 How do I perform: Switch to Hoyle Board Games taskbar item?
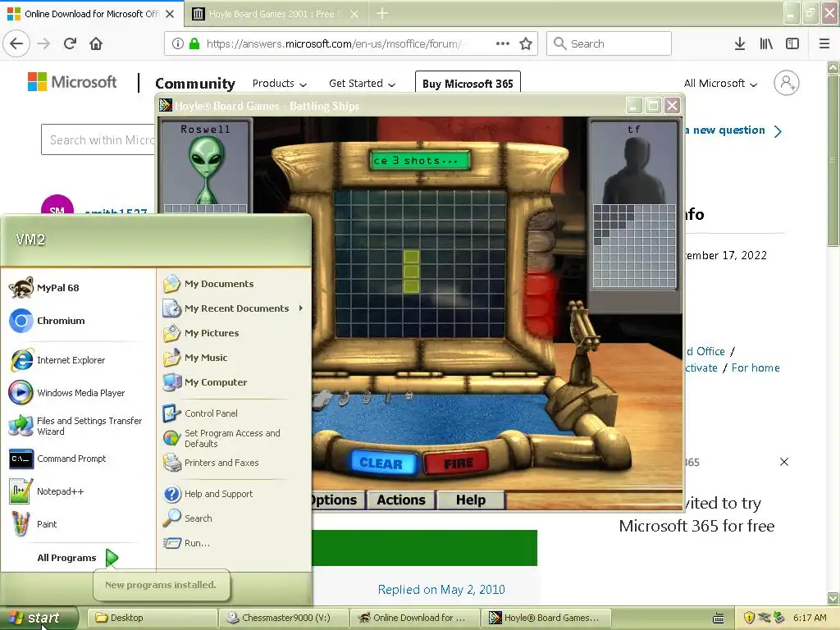tap(546, 618)
